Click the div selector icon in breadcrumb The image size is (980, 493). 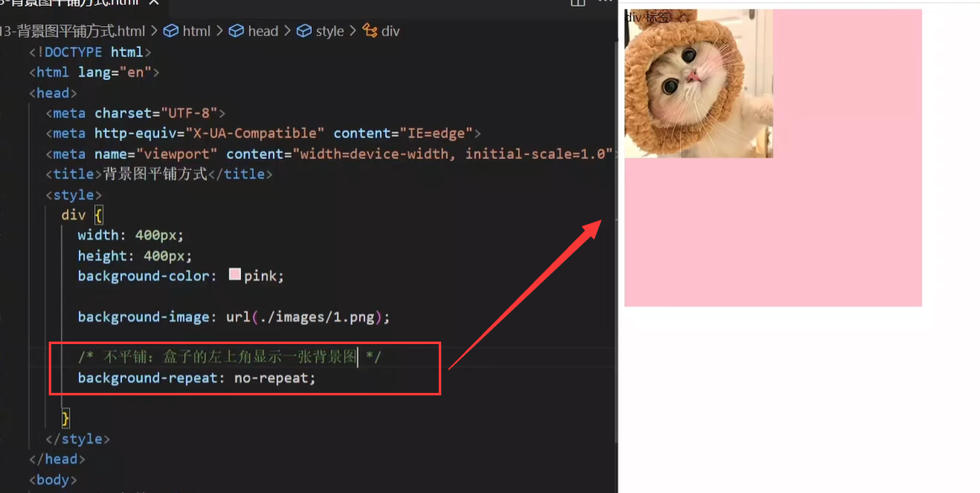point(370,31)
